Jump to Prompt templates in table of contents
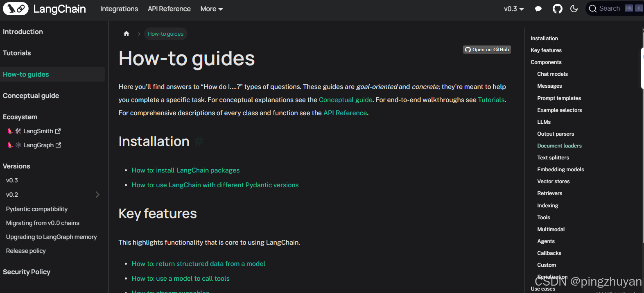The height and width of the screenshot is (293, 644). [x=559, y=98]
